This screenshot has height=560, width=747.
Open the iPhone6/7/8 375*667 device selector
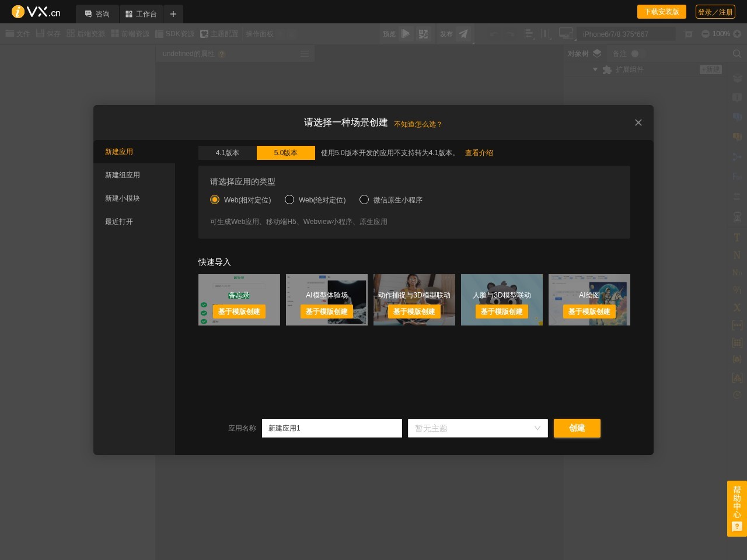click(x=626, y=34)
